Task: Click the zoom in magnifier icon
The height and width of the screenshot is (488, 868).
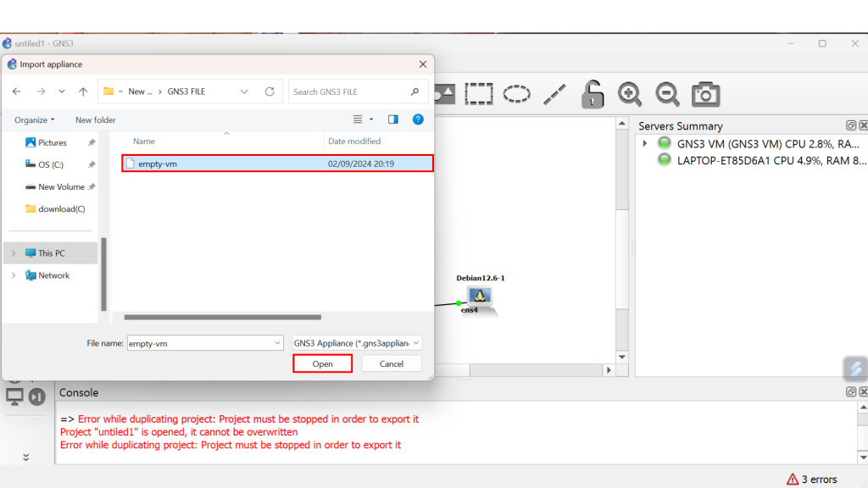Action: (x=629, y=94)
